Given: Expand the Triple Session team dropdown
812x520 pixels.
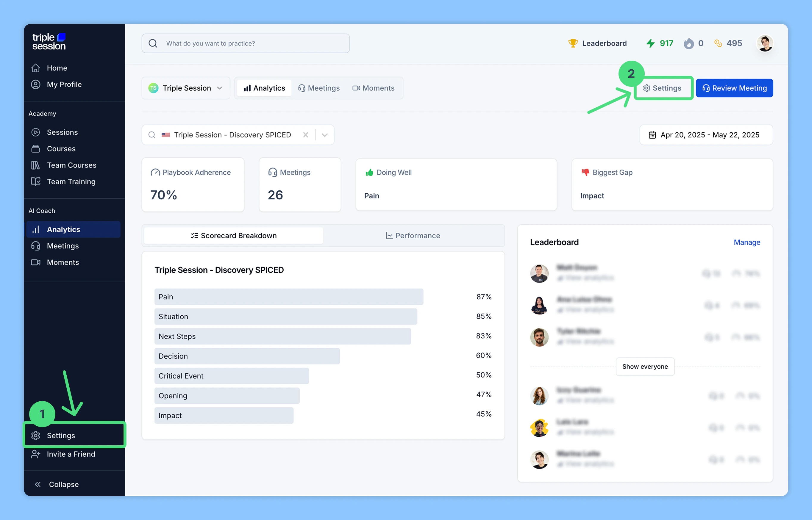Looking at the screenshot, I should click(186, 88).
